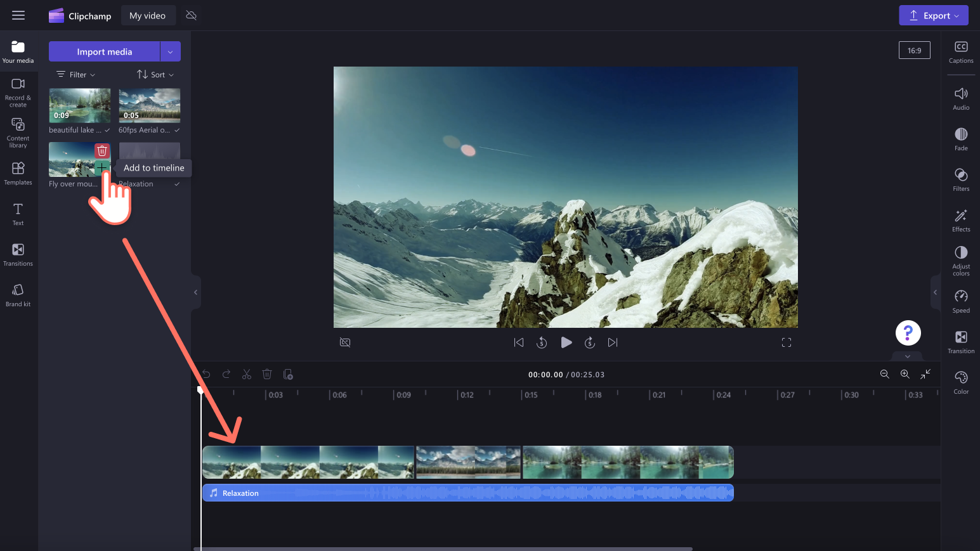The height and width of the screenshot is (551, 980).
Task: Skip to the start of video
Action: click(519, 342)
